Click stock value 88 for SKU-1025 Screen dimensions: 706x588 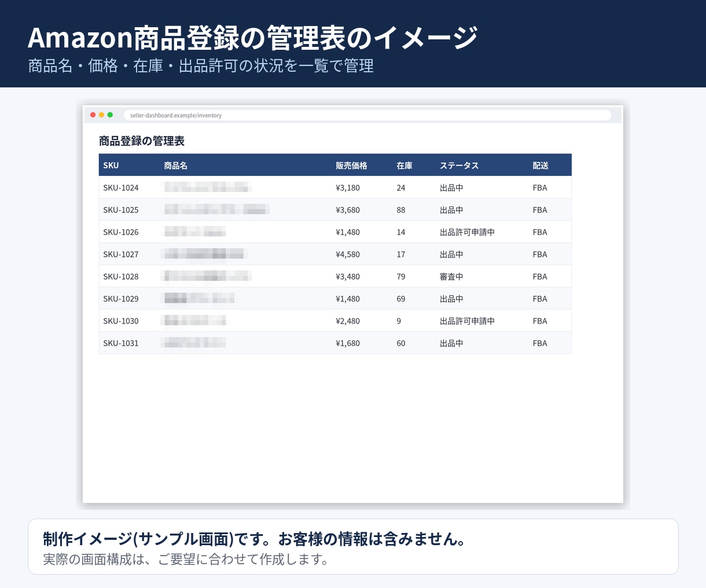(x=401, y=210)
